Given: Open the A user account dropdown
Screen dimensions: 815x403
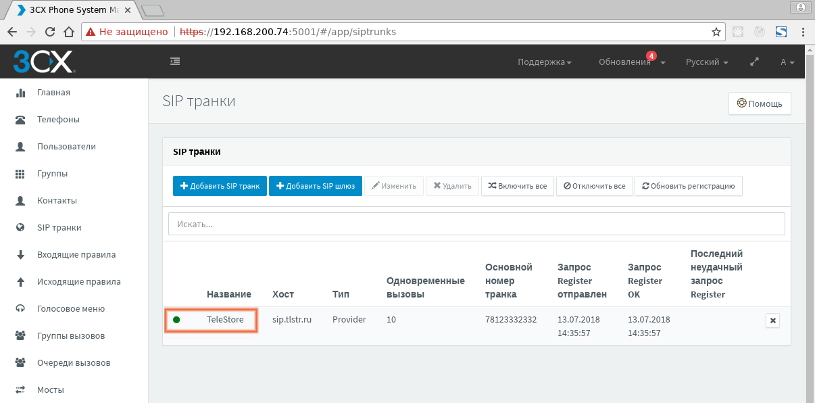Looking at the screenshot, I should (787, 62).
